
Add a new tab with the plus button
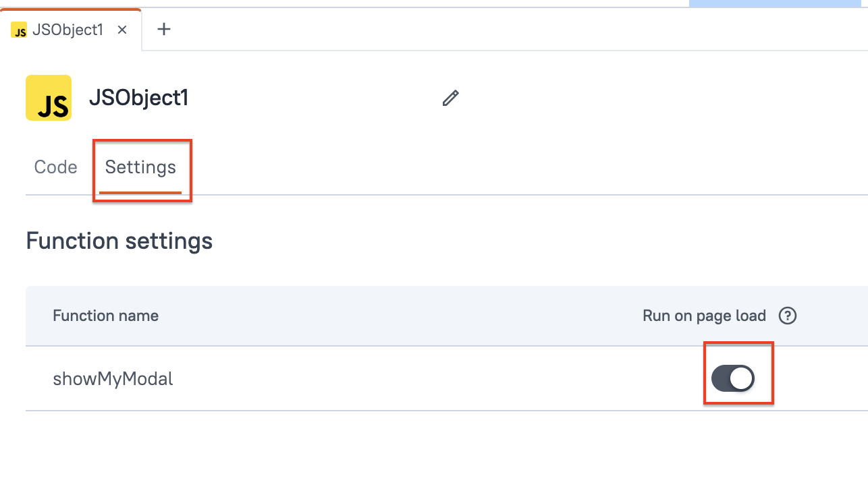point(164,30)
